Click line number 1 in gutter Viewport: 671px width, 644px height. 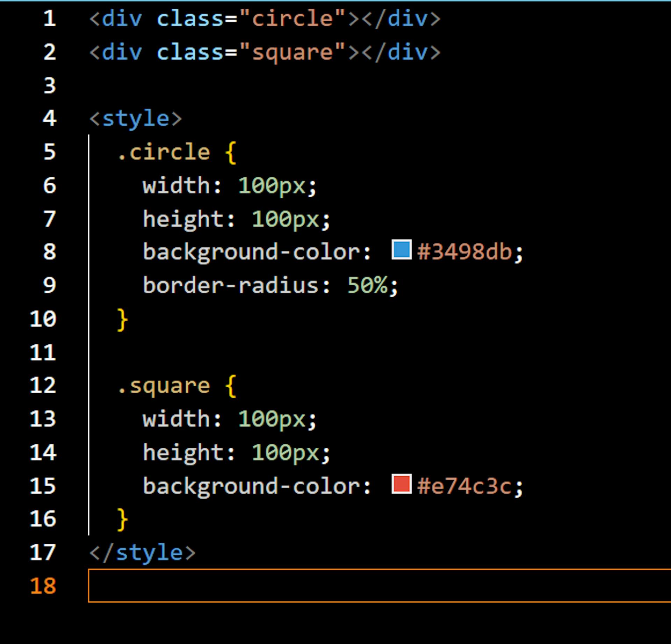pos(50,19)
